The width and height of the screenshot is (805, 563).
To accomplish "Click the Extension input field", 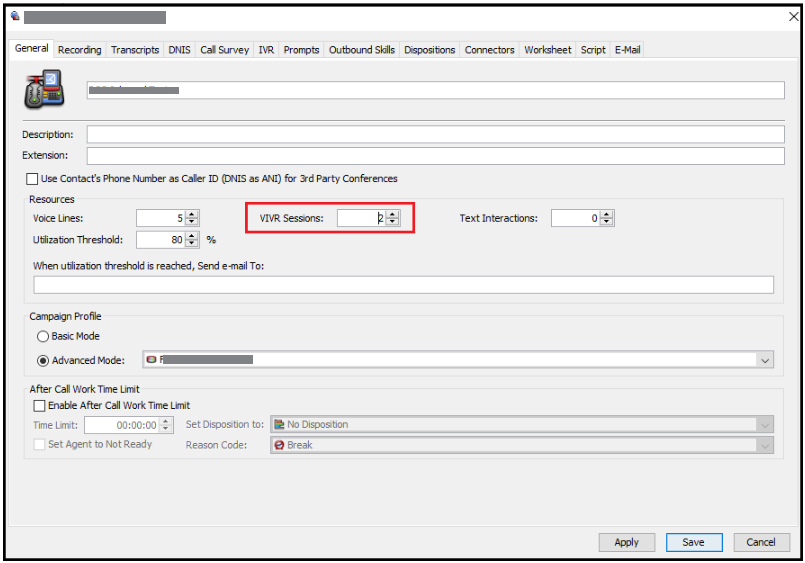I will pos(435,156).
